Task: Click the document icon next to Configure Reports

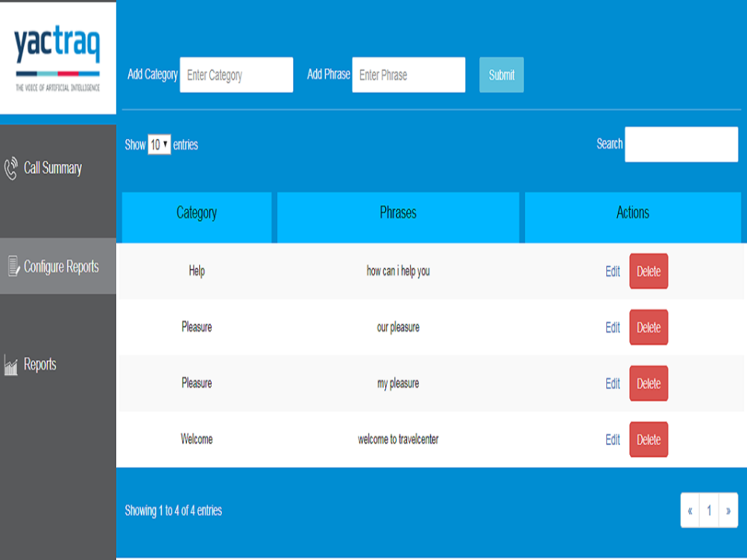Action: coord(12,266)
